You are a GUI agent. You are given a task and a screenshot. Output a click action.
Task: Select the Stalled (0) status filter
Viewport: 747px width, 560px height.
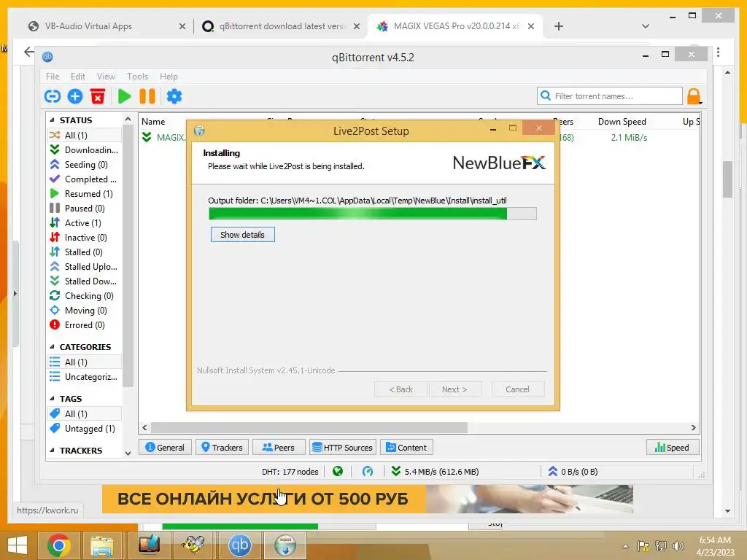coord(85,252)
